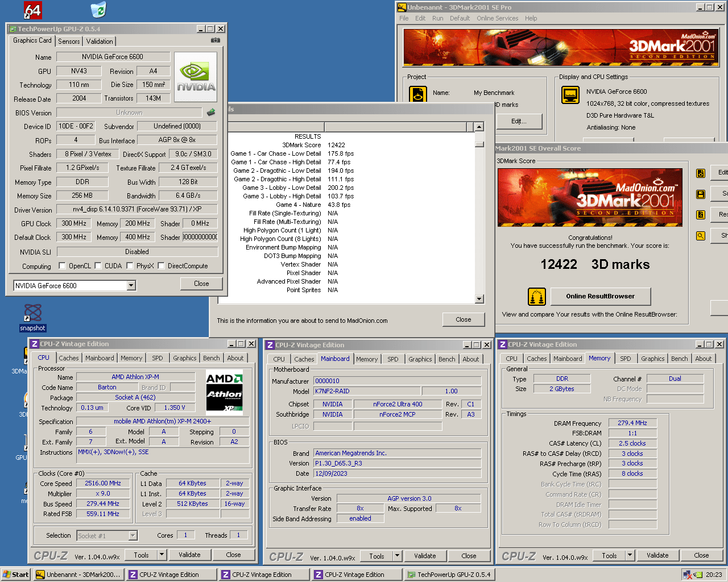Viewport: 728px width, 582px height.
Task: Click the Online ResultBrowser yellow icon
Action: tap(537, 297)
